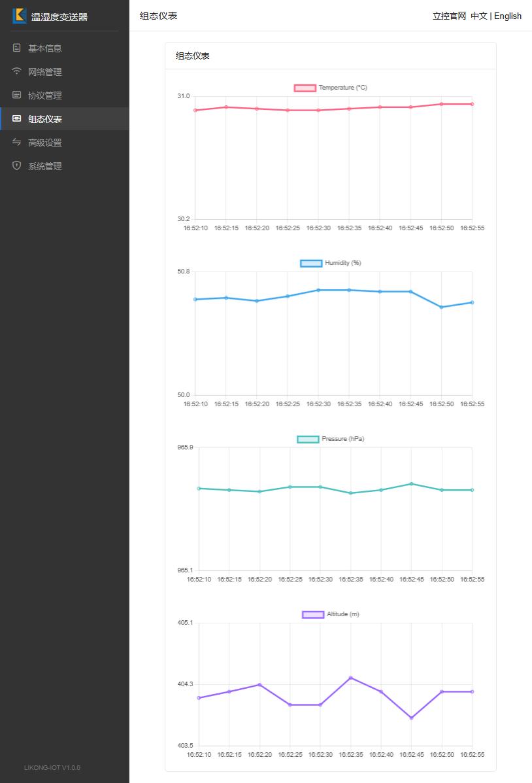The width and height of the screenshot is (532, 783).
Task: Click the 高级设置 arrows icon
Action: (x=16, y=142)
